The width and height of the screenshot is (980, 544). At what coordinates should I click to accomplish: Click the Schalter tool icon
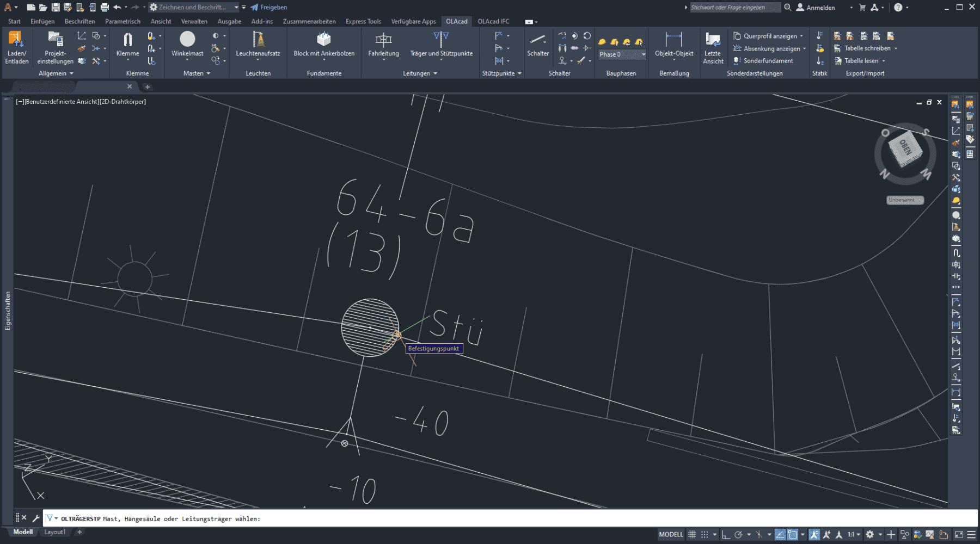tap(537, 40)
